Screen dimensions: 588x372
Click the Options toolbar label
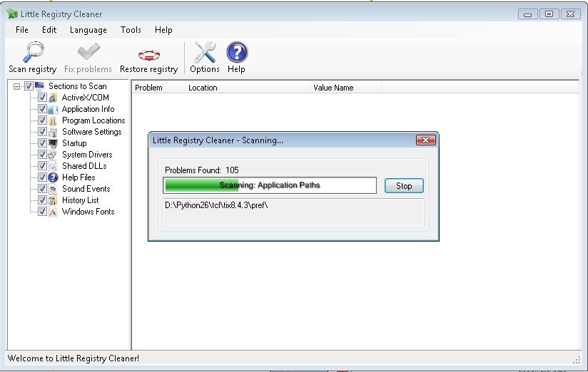[x=205, y=69]
